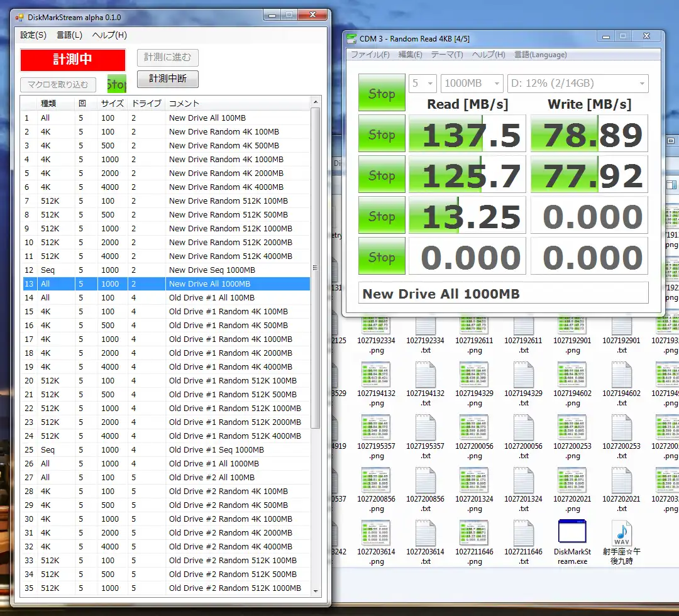
Task: Select 1027203614.png file icon
Action: click(376, 533)
